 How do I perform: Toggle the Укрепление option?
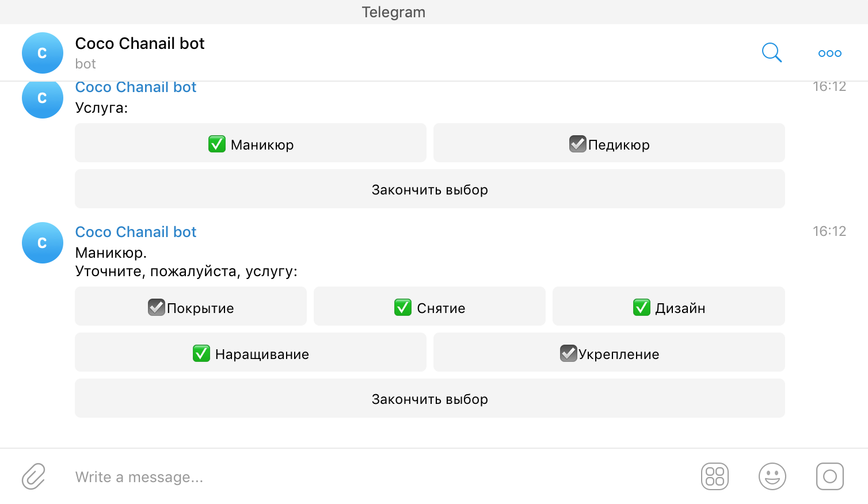(609, 352)
